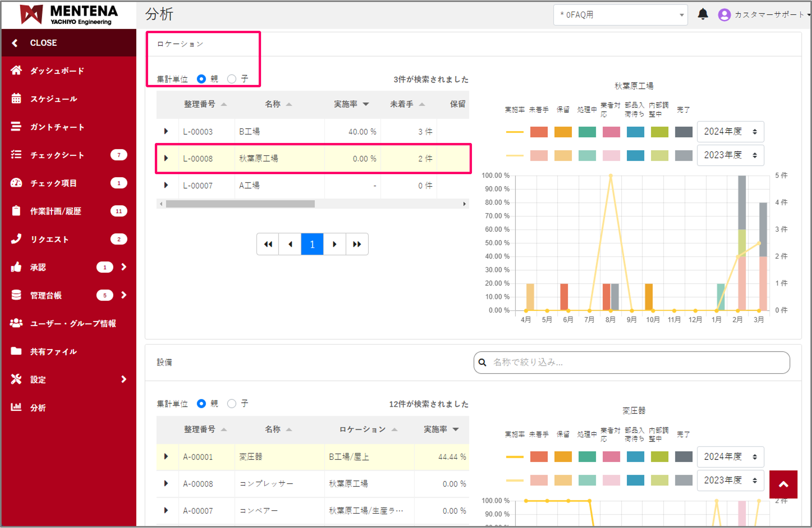Select the 親 radio in the equipment section

pyautogui.click(x=201, y=404)
